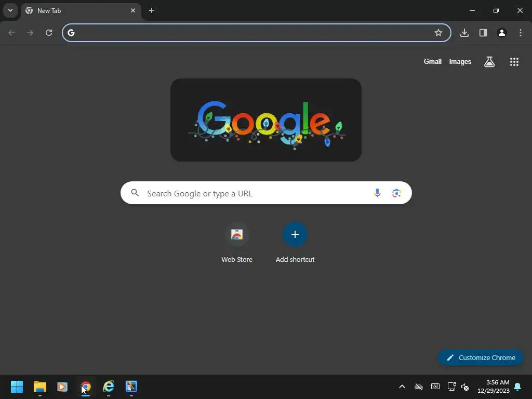Go forward using the forward arrow

[30, 33]
